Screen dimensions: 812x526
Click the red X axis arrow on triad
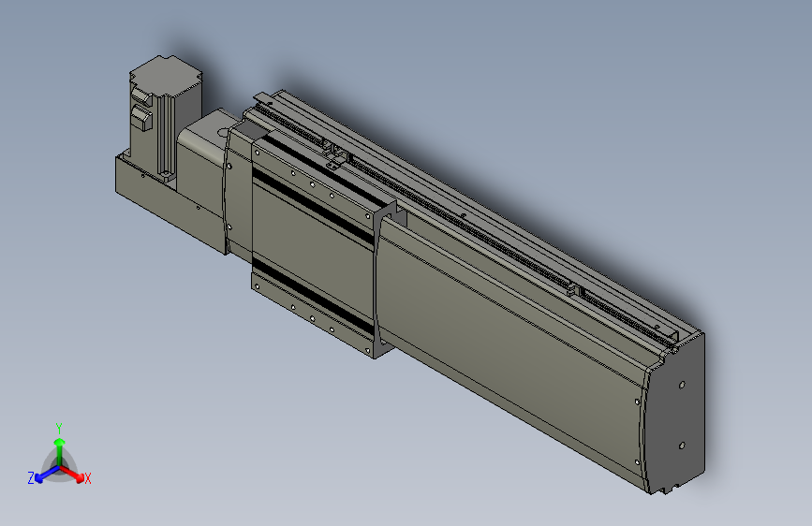[73, 474]
